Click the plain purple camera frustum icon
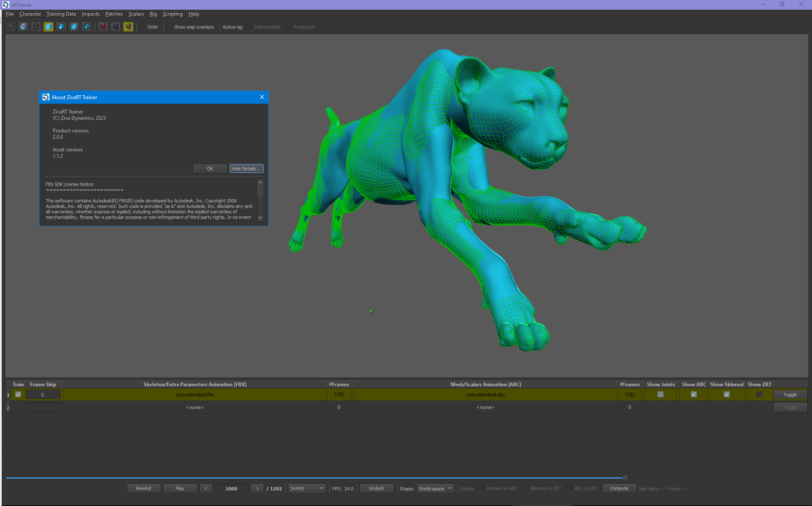Image resolution: width=812 pixels, height=506 pixels. pyautogui.click(x=116, y=27)
